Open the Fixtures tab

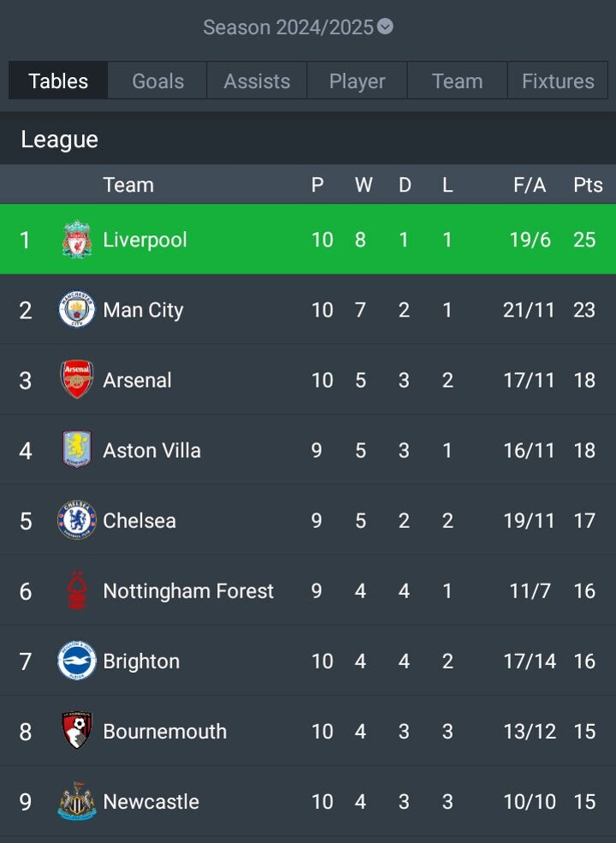[x=558, y=81]
